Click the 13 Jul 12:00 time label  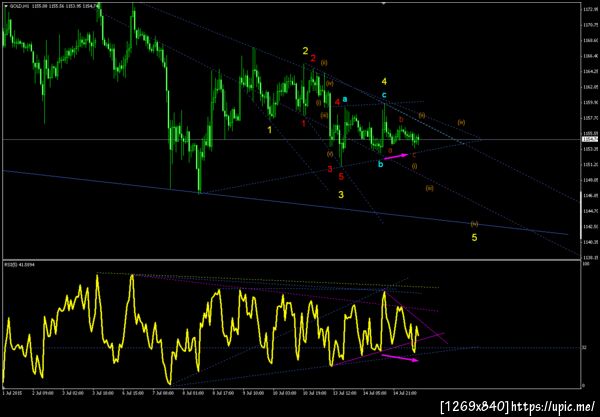(x=346, y=393)
